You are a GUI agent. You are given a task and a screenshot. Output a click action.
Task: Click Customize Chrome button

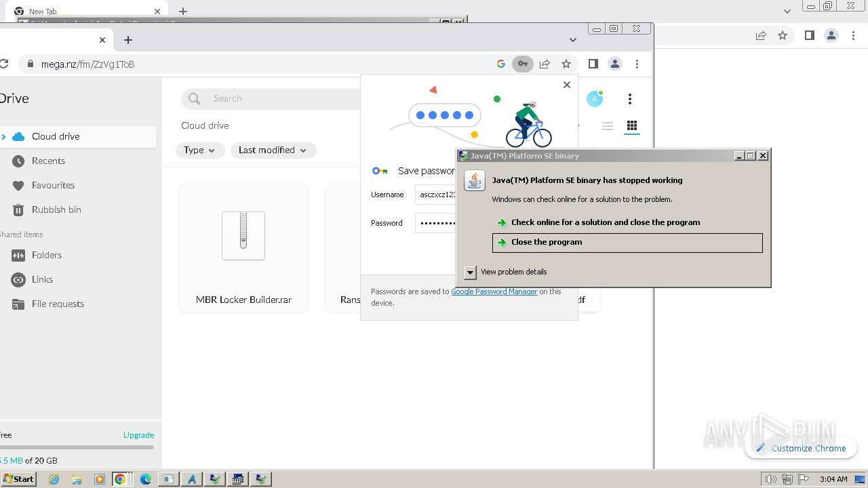(801, 448)
